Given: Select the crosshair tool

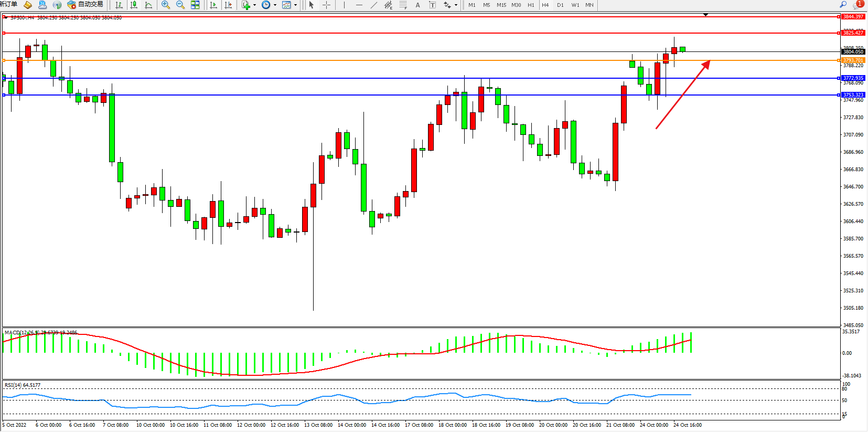Looking at the screenshot, I should click(x=326, y=5).
